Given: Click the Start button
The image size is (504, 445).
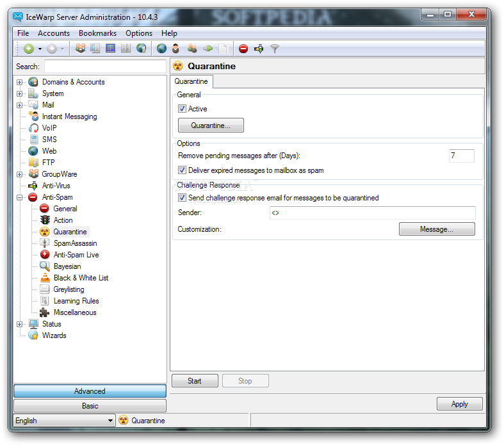Looking at the screenshot, I should coord(195,381).
